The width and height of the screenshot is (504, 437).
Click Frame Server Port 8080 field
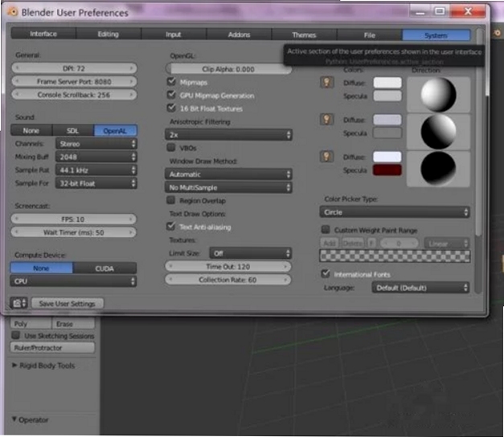pos(74,81)
